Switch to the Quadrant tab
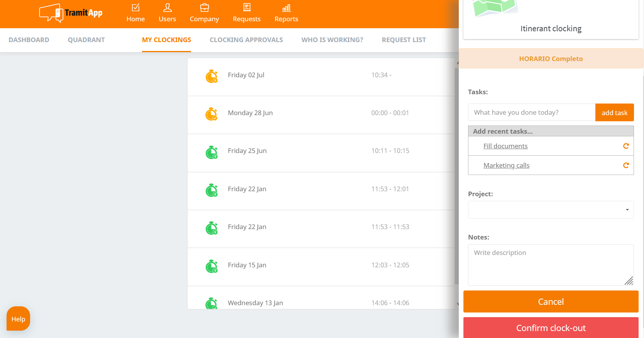Viewport: 644px width, 338px height. point(86,40)
